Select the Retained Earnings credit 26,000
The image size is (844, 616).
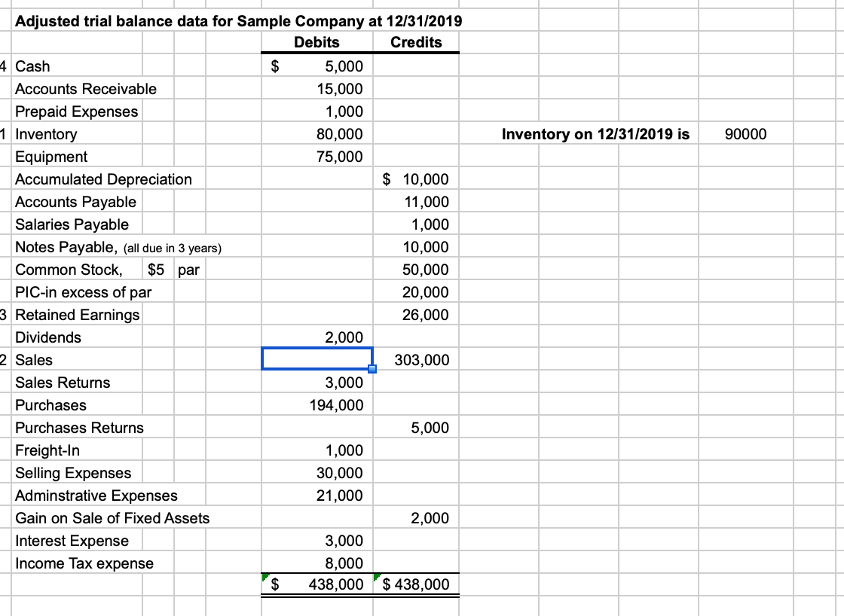(x=422, y=315)
